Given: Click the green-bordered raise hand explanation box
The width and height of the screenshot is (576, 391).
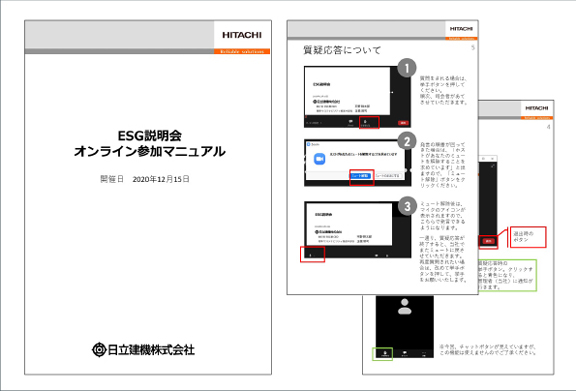Looking at the screenshot, I should click(507, 275).
